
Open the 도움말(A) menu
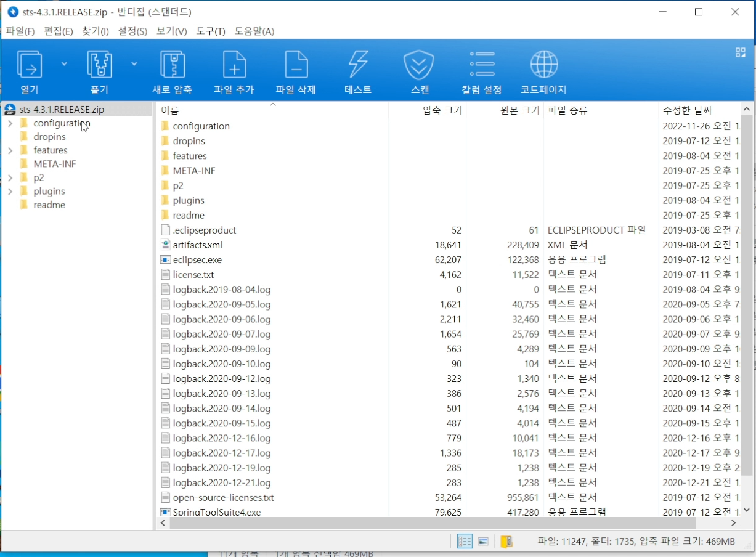point(254,31)
